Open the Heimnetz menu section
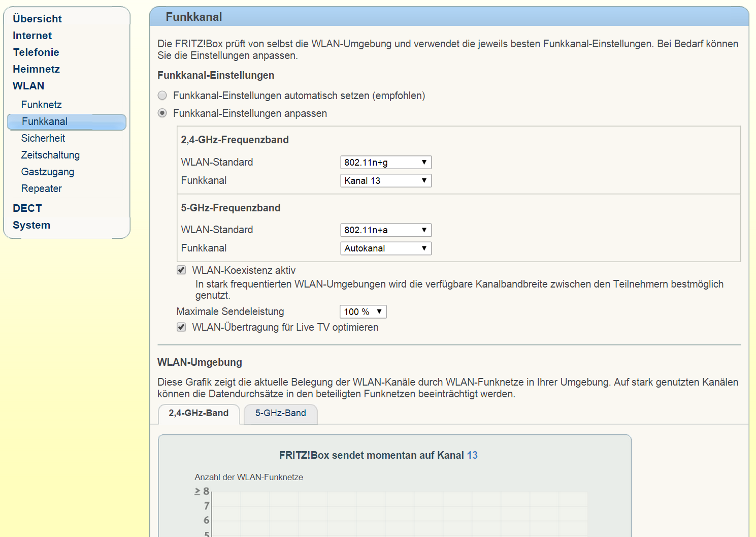 (x=36, y=69)
